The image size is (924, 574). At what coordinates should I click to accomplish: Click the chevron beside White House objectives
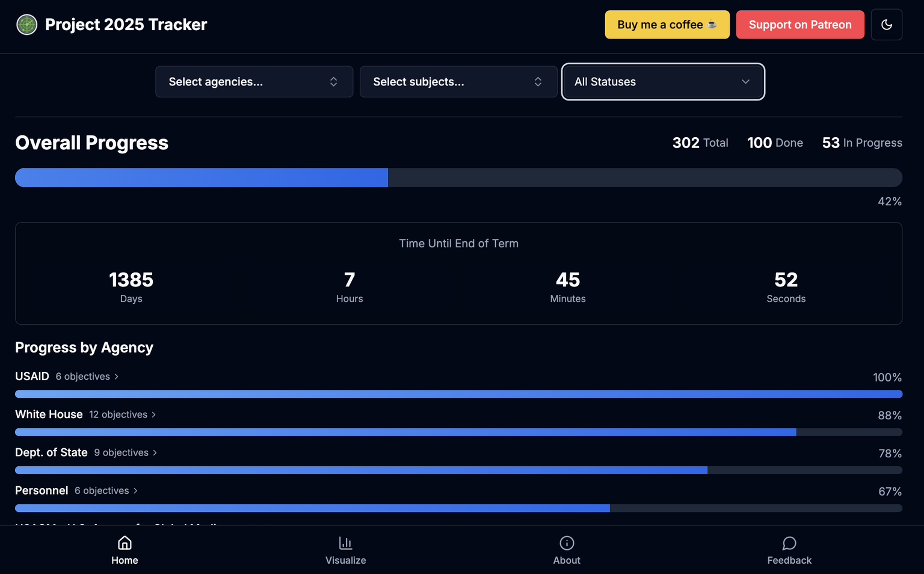[154, 415]
